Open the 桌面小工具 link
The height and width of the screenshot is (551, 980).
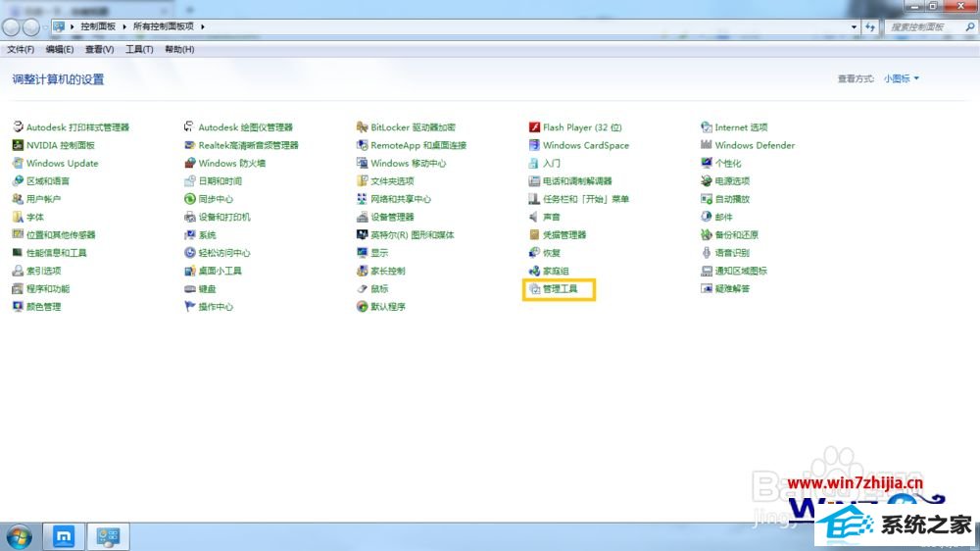(220, 271)
